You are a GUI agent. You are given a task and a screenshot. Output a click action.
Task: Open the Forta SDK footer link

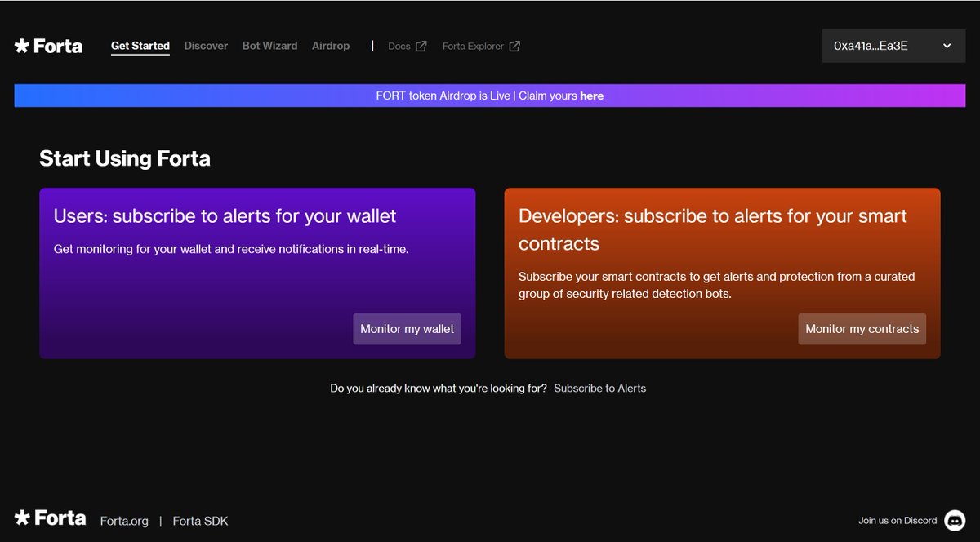200,521
